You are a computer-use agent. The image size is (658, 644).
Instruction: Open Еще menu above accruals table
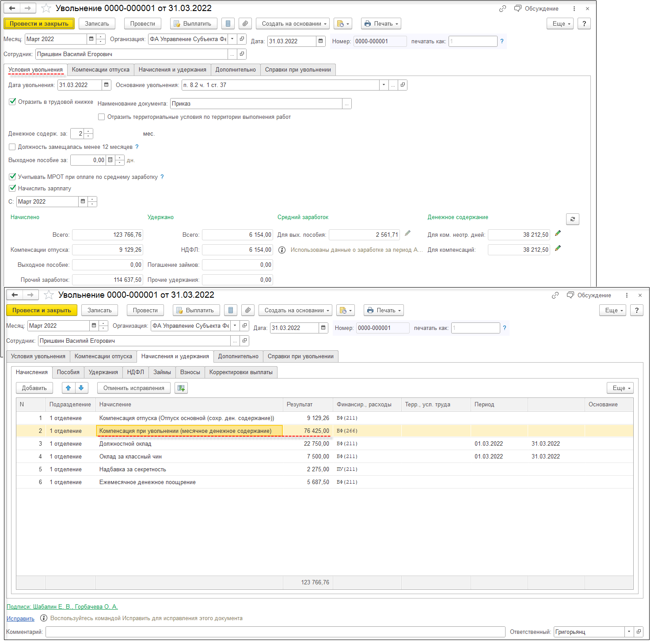(620, 388)
